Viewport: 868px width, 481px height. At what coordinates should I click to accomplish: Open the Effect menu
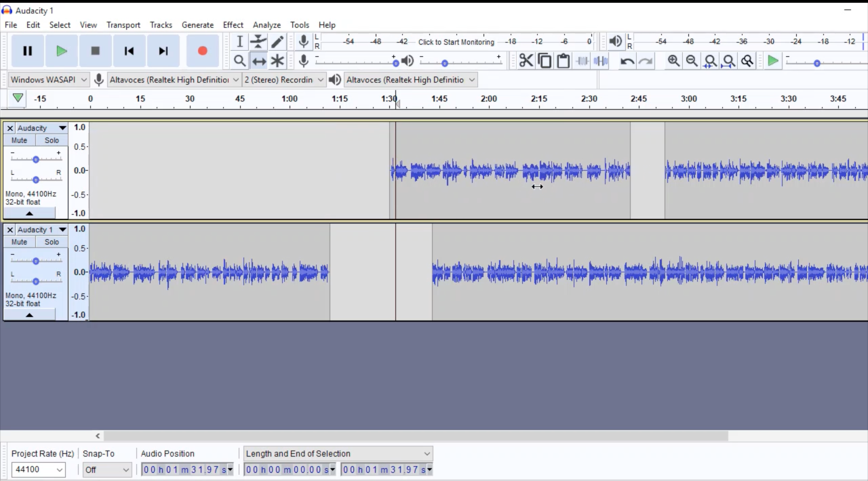tap(233, 25)
